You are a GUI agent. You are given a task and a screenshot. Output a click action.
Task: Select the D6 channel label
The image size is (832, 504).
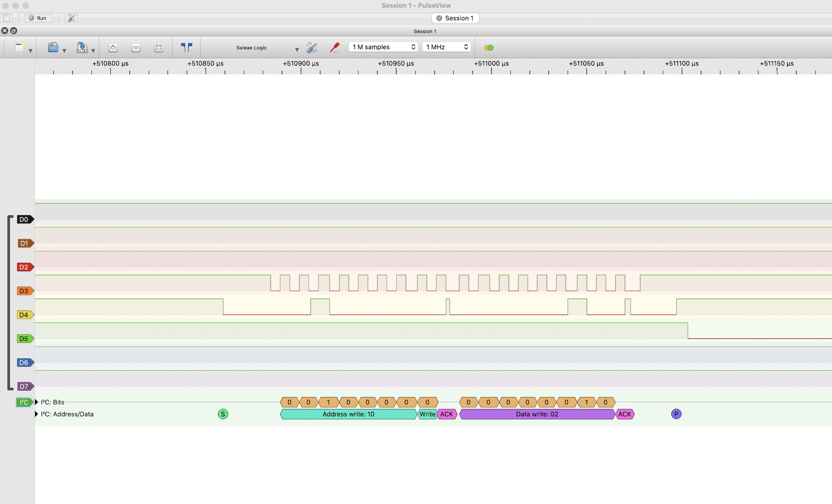[25, 362]
